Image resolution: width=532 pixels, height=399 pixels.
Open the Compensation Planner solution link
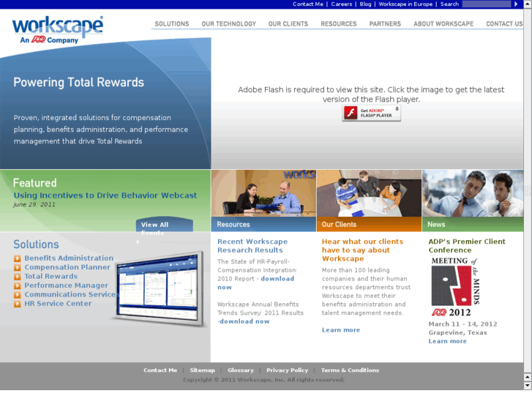67,267
